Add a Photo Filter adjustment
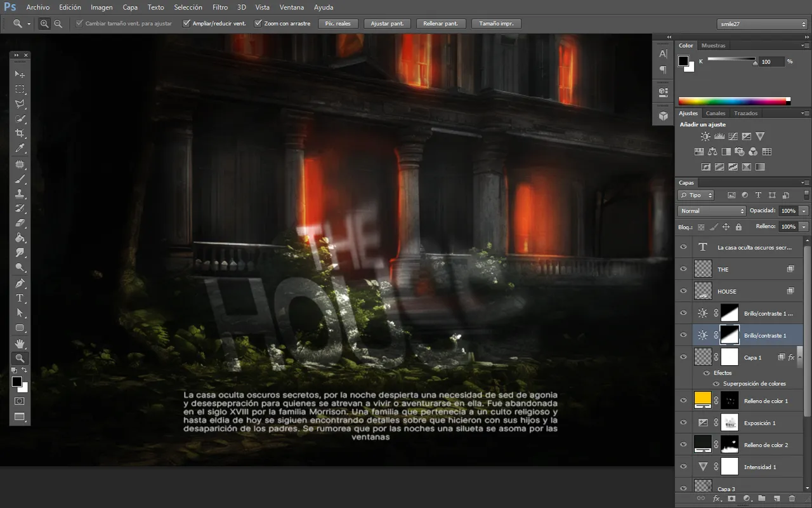 [739, 152]
